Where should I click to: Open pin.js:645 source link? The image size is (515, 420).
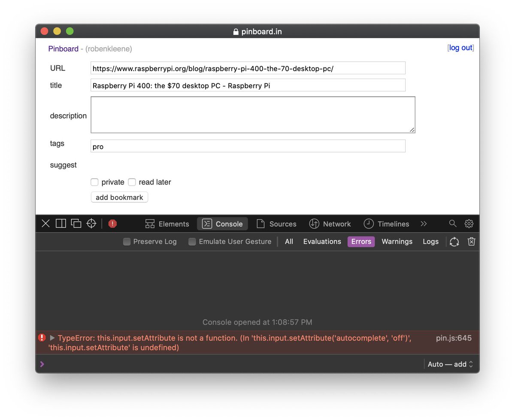[454, 338]
